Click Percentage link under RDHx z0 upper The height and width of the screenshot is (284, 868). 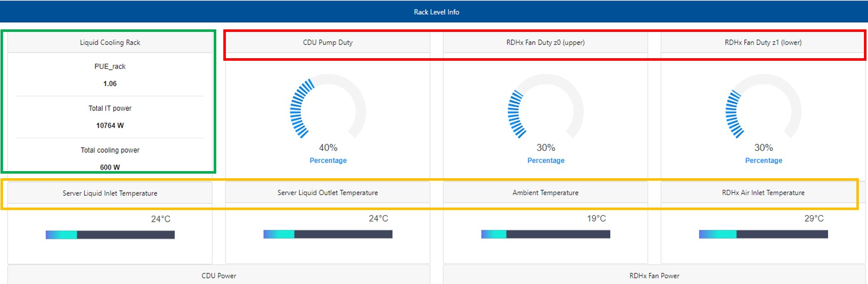546,160
